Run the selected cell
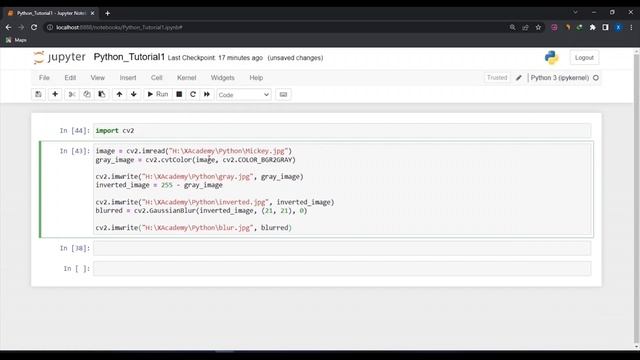 click(x=158, y=94)
